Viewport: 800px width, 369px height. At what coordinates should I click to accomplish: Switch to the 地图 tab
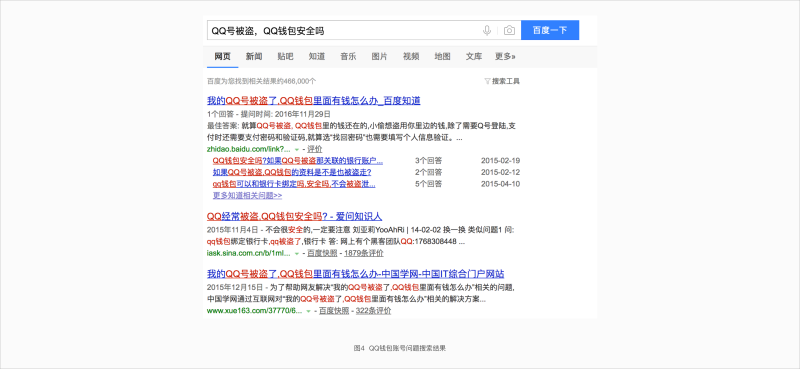[442, 57]
